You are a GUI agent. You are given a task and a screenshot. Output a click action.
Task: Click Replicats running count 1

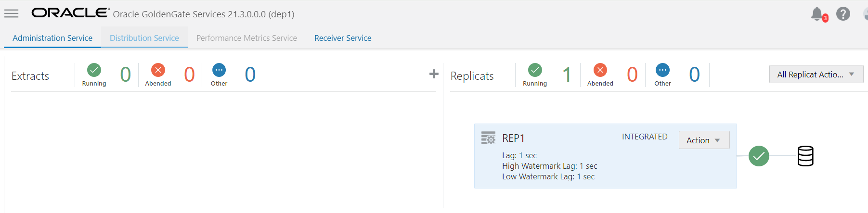point(567,75)
